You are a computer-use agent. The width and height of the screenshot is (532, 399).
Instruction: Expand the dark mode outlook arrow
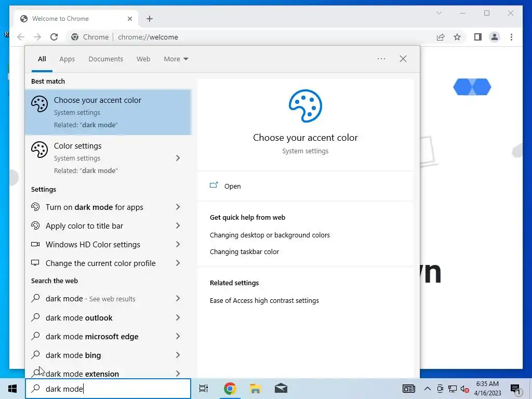pos(178,317)
